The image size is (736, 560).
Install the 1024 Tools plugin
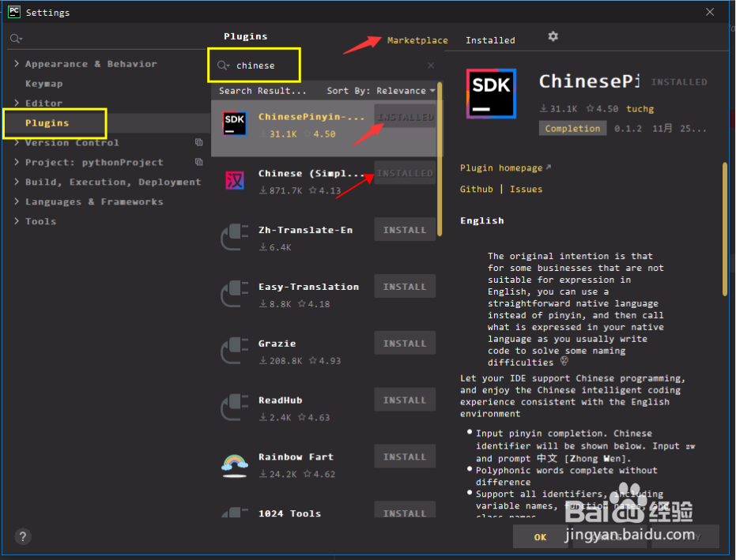coord(405,510)
